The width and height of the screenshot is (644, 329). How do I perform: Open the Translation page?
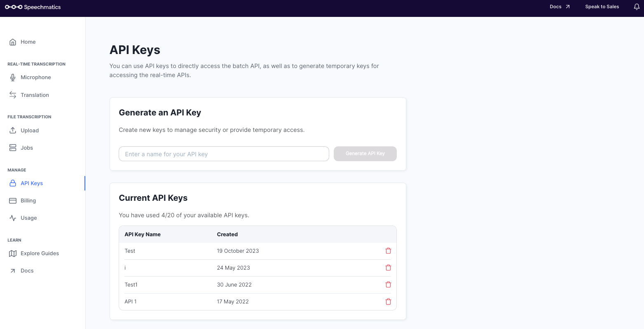(35, 95)
